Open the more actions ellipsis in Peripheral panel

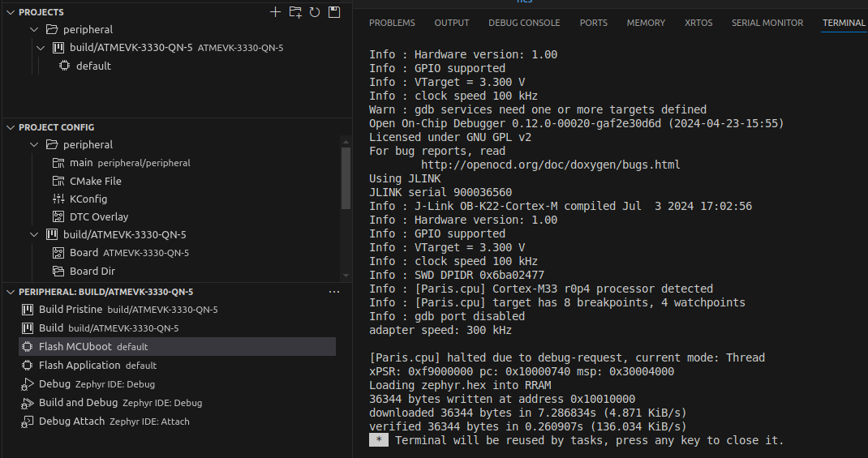coord(334,292)
